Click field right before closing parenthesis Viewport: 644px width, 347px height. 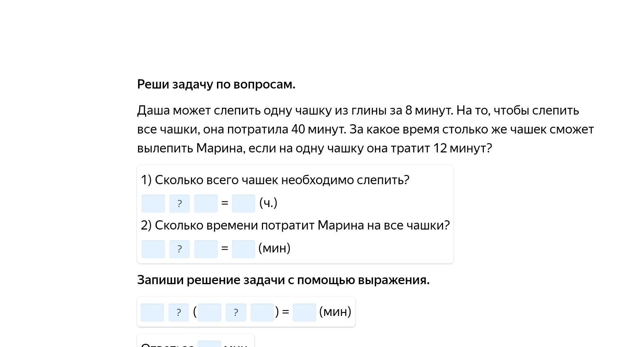coord(262,312)
